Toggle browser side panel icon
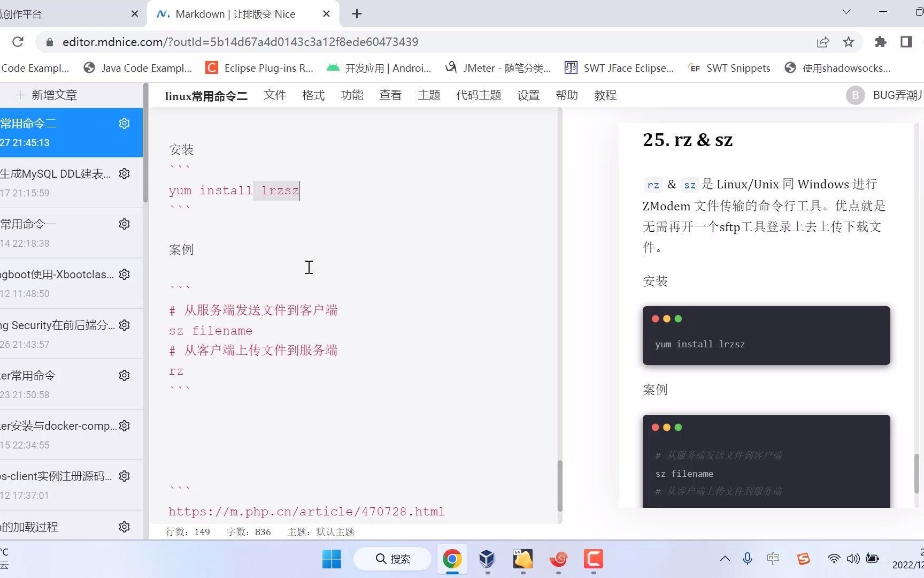The width and height of the screenshot is (924, 578). [x=906, y=42]
